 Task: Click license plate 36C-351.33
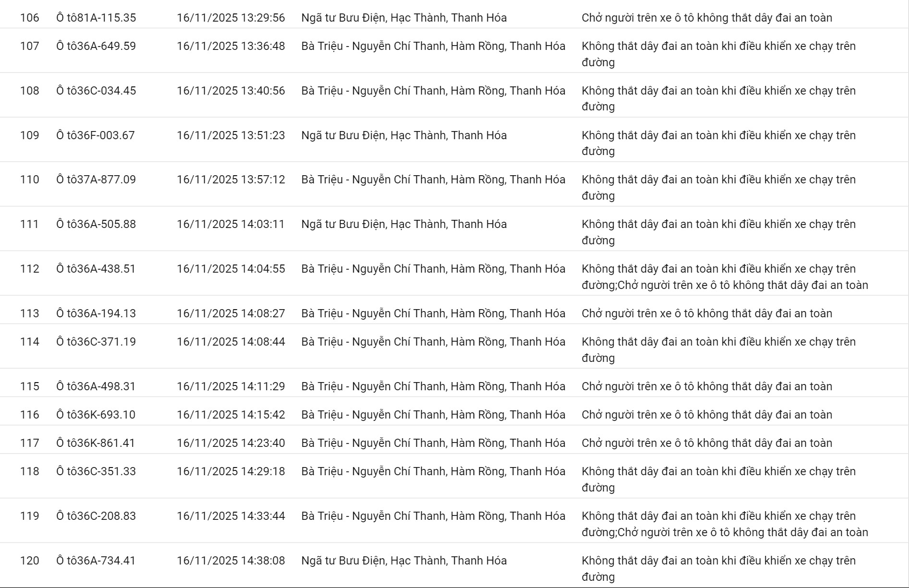pyautogui.click(x=96, y=471)
